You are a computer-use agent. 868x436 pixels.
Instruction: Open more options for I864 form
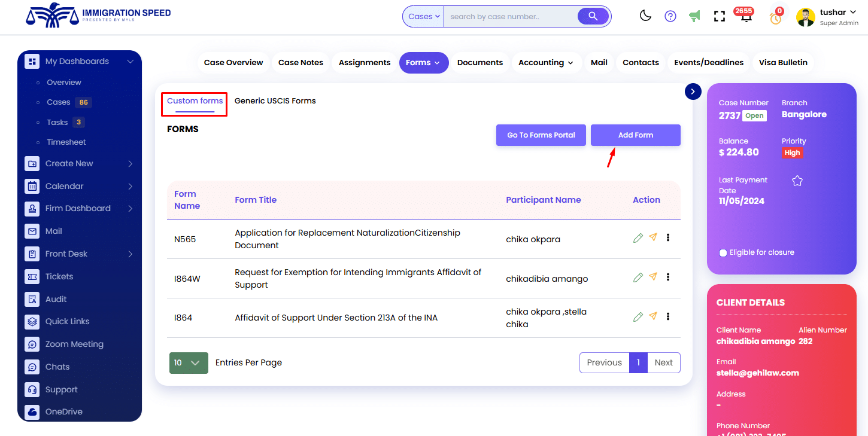(668, 316)
